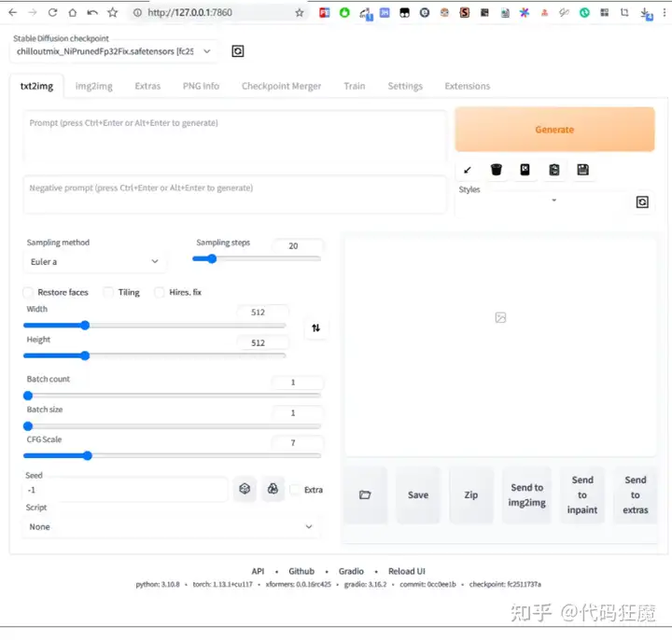The image size is (672, 640).
Task: Click the CFG Scale slider handle
Action: coord(88,456)
